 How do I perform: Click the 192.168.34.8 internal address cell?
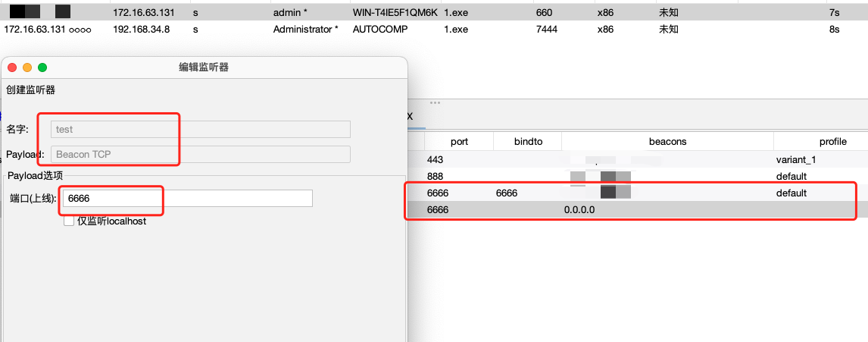pyautogui.click(x=141, y=30)
